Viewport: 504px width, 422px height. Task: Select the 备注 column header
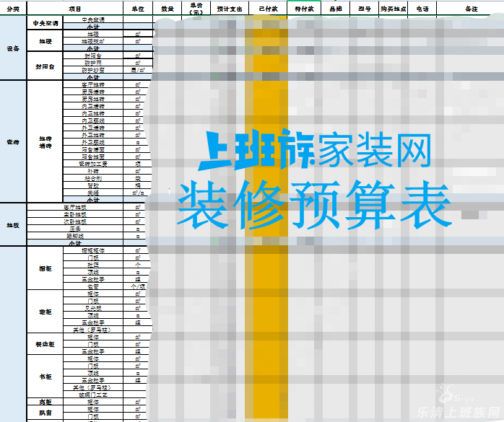[x=471, y=9]
